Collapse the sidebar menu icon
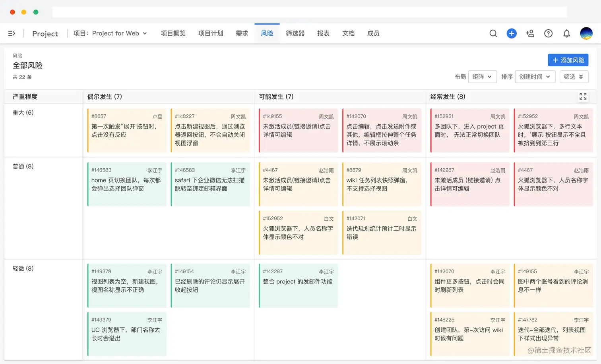This screenshot has height=364, width=601. (x=12, y=33)
